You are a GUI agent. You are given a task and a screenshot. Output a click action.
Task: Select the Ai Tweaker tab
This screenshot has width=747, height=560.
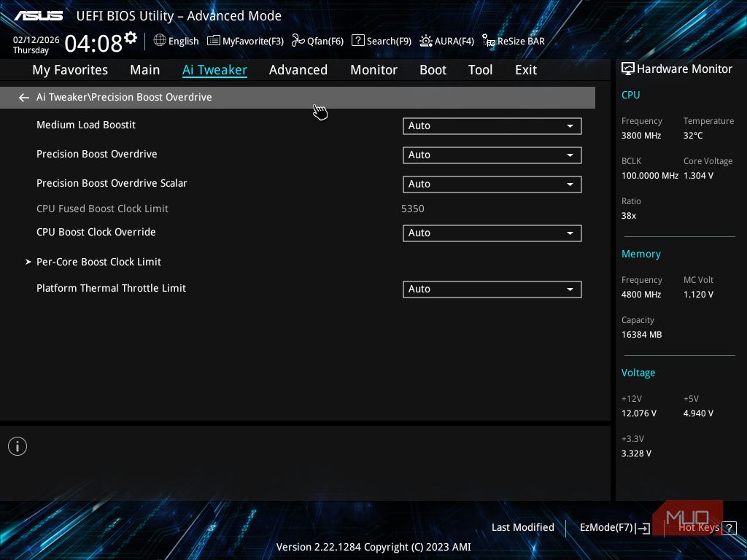point(214,70)
